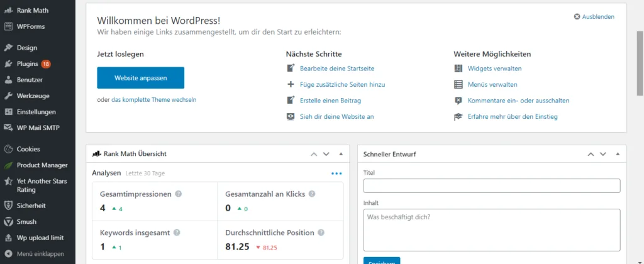Click the Einstellungen settings icon
Image resolution: width=644 pixels, height=264 pixels.
pyautogui.click(x=8, y=112)
